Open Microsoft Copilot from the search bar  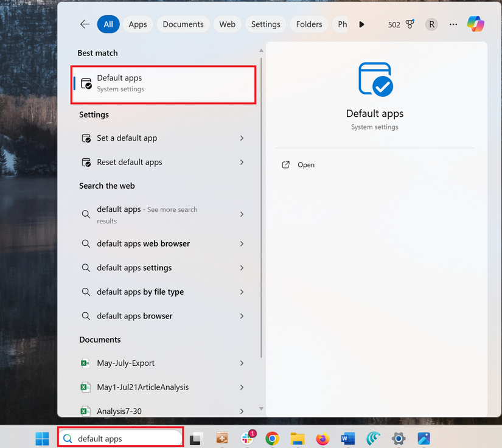[x=475, y=24]
